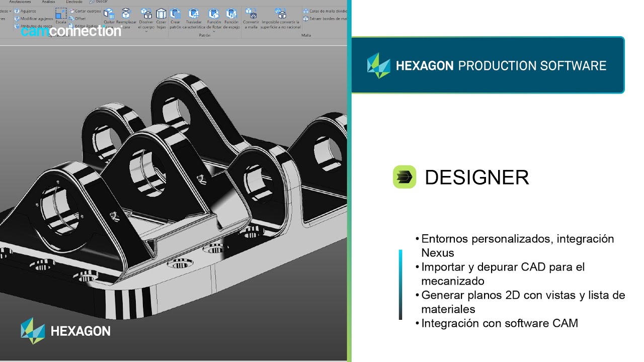Click the text "Importar y depurar CAD para el mecanizado"
The image size is (644, 362).
[x=503, y=274]
